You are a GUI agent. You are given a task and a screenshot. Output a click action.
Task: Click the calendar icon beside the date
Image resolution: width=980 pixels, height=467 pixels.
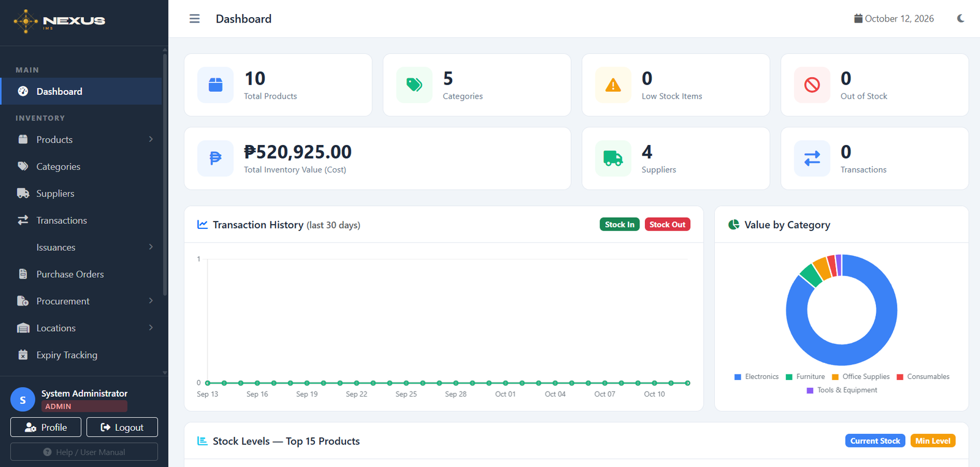pyautogui.click(x=858, y=18)
